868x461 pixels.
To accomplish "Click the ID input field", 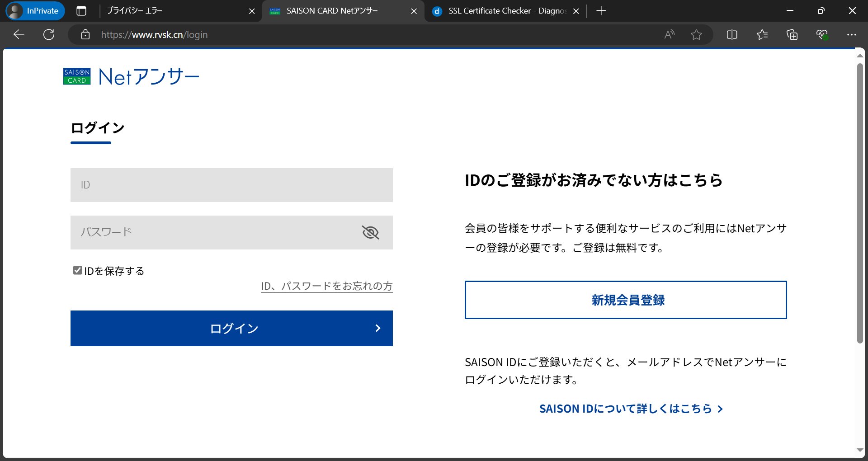I will (231, 185).
